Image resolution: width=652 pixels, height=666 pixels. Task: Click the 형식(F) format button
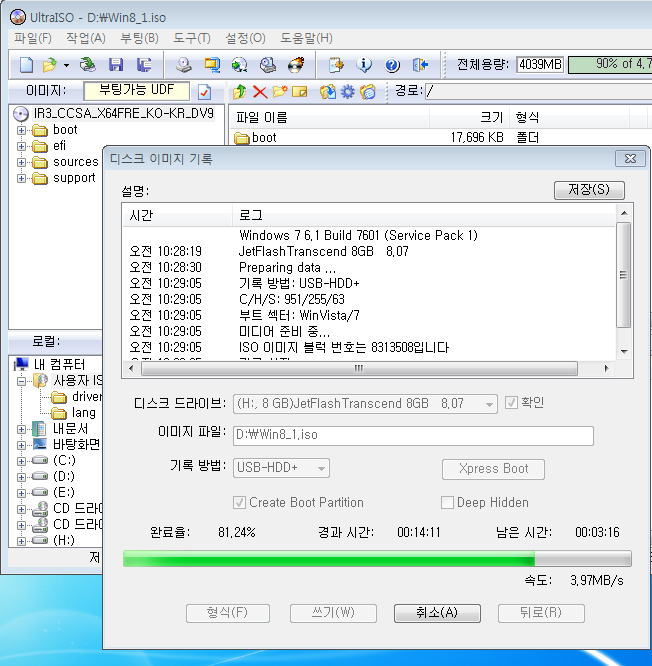pos(228,613)
